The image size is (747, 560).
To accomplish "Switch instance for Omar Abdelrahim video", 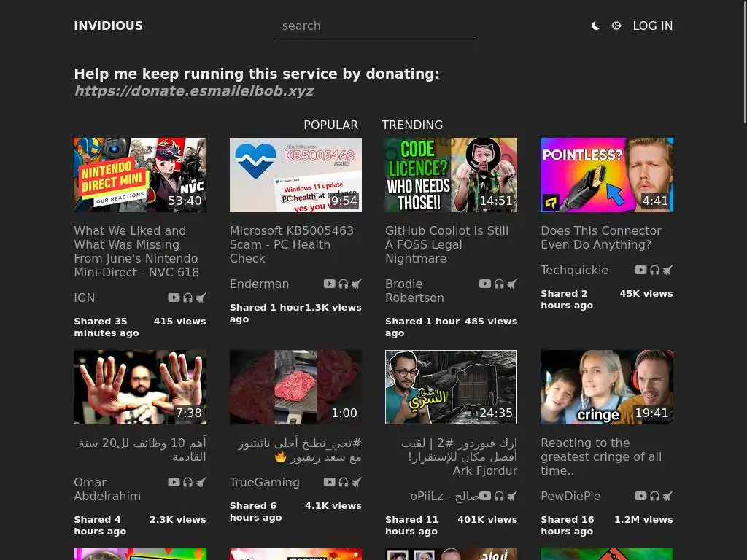I will click(201, 482).
